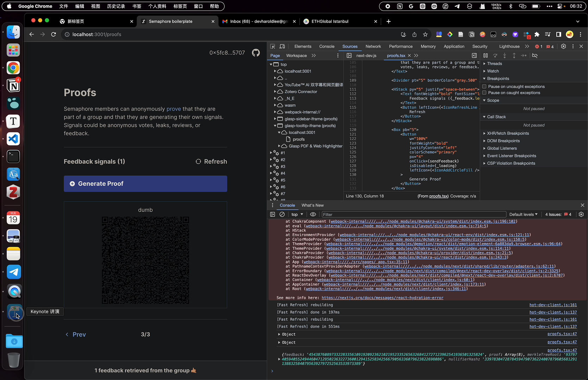Open console context top dropdown
588x380 pixels.
297,214
